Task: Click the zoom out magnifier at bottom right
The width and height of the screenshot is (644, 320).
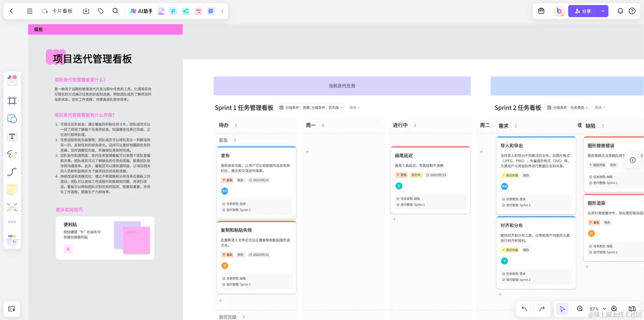Action: pos(579,309)
